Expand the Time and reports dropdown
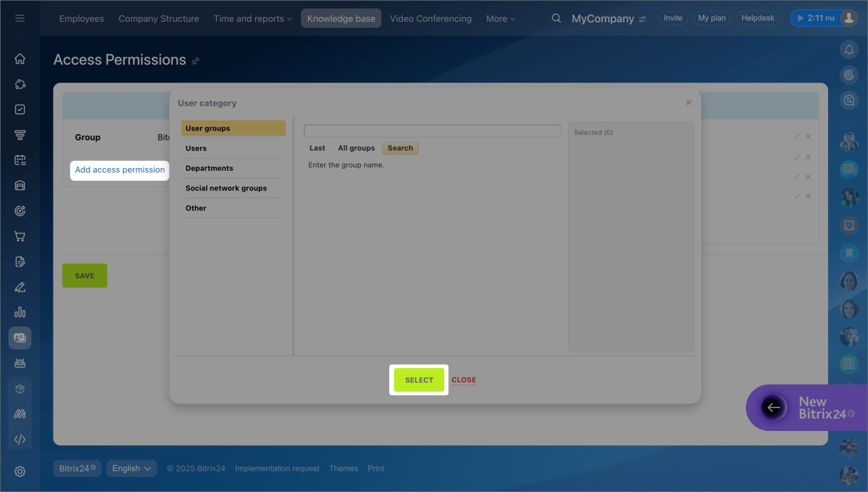 (x=252, y=18)
